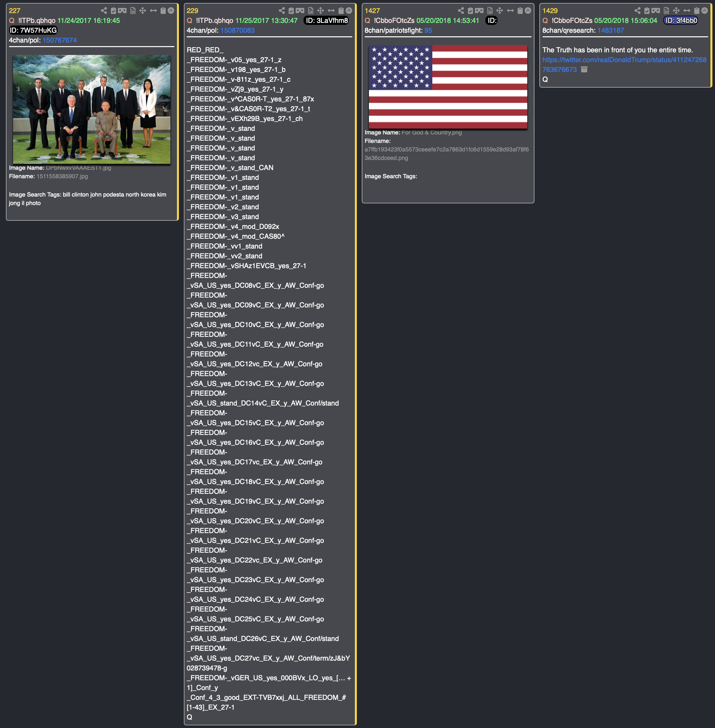Click the Q icon before !CbboFOtcZs on post 1429

(545, 21)
